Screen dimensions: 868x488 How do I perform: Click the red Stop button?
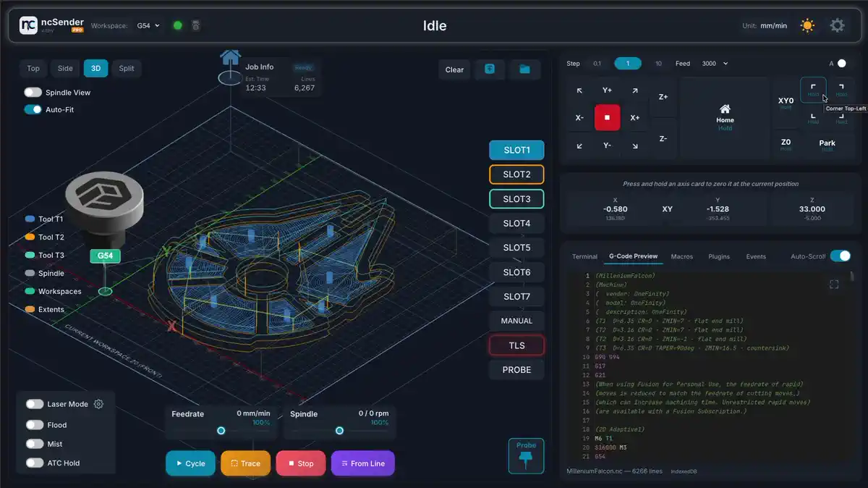pos(301,463)
